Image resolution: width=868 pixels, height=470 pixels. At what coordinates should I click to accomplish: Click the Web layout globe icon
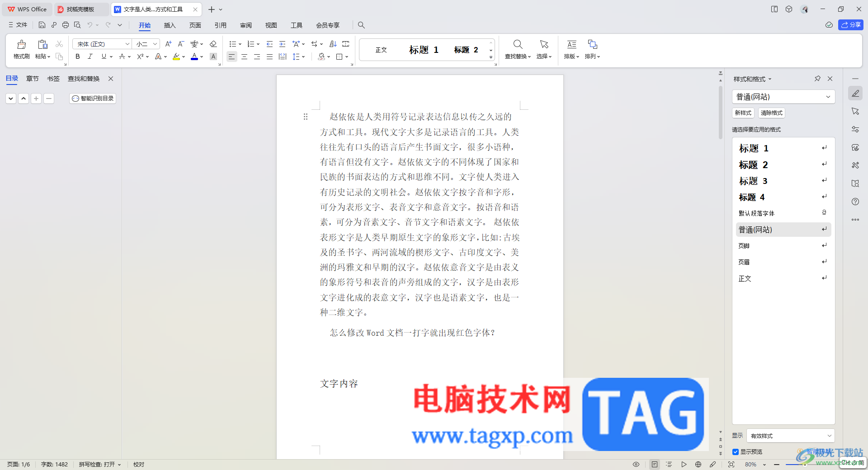(698, 464)
